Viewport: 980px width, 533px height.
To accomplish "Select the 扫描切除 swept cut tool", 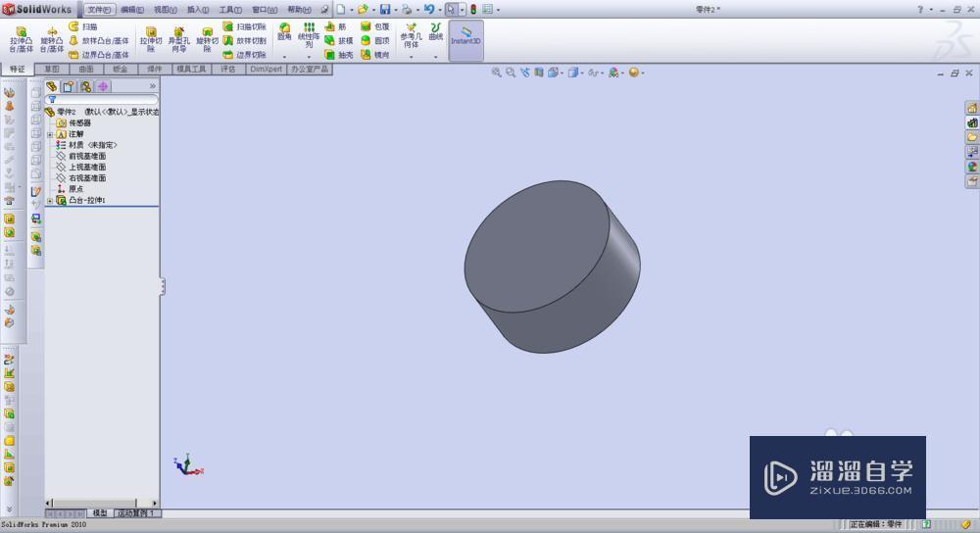I will [x=245, y=26].
